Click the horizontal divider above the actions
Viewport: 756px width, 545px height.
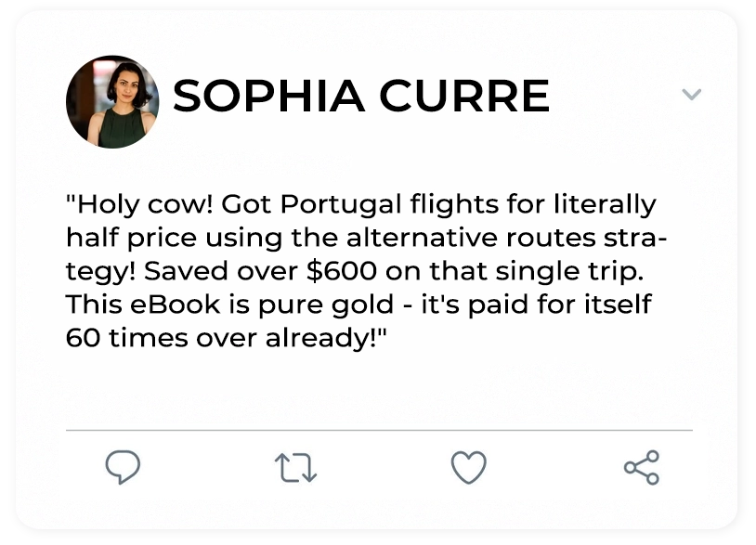click(x=379, y=431)
